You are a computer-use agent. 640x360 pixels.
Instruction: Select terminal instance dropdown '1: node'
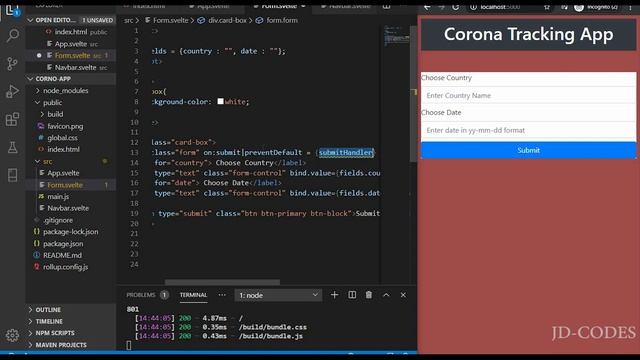point(278,295)
